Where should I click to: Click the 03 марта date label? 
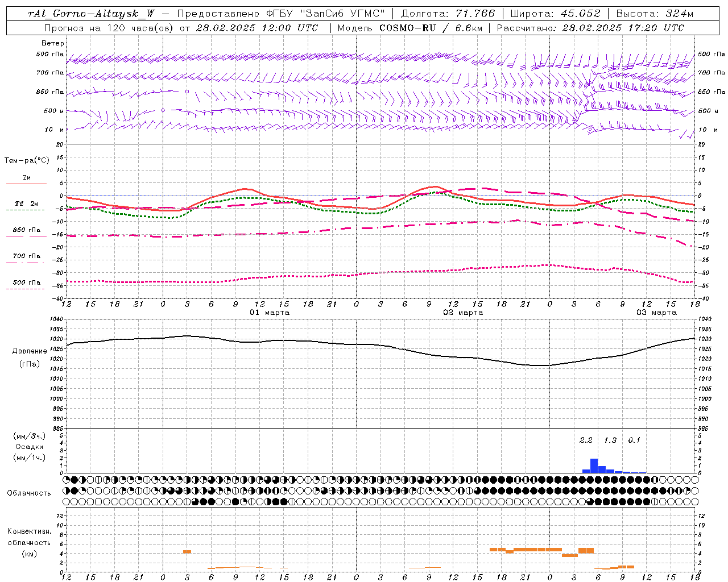click(656, 313)
